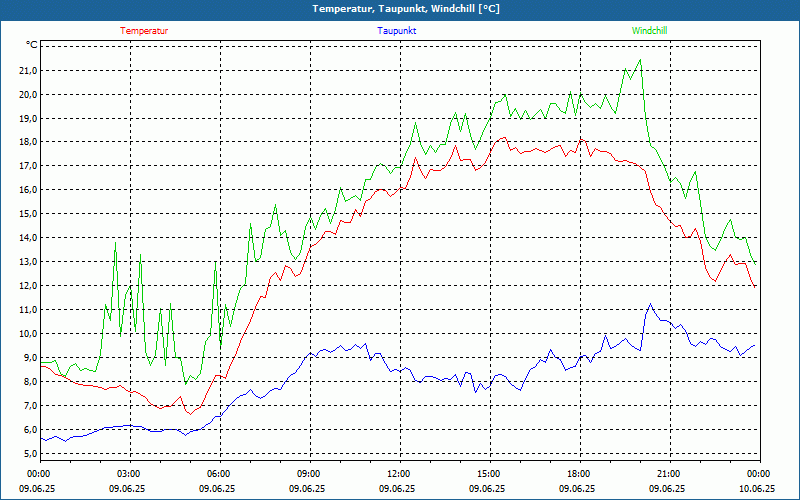Click the 18,0 y-axis value
Image resolution: width=800 pixels, height=500 pixels.
[x=28, y=142]
